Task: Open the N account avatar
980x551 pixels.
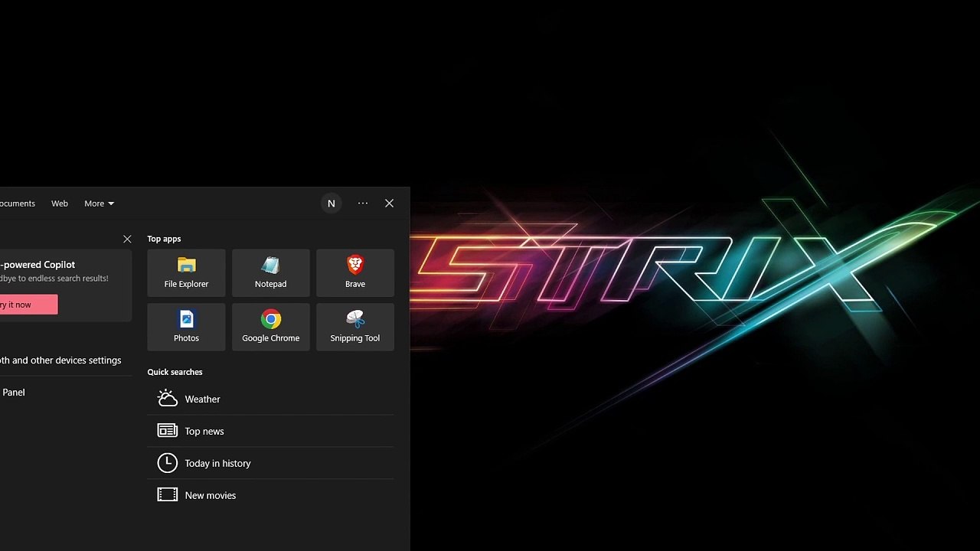Action: tap(332, 204)
